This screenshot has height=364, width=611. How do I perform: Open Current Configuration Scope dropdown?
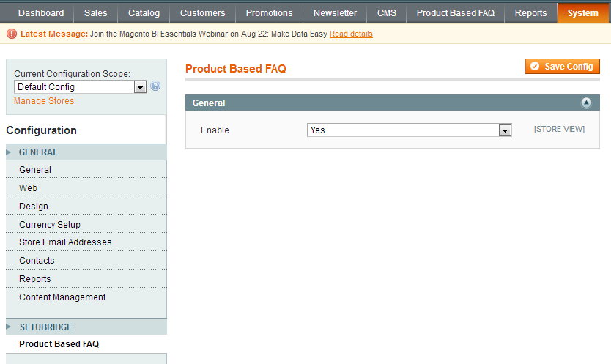(81, 87)
